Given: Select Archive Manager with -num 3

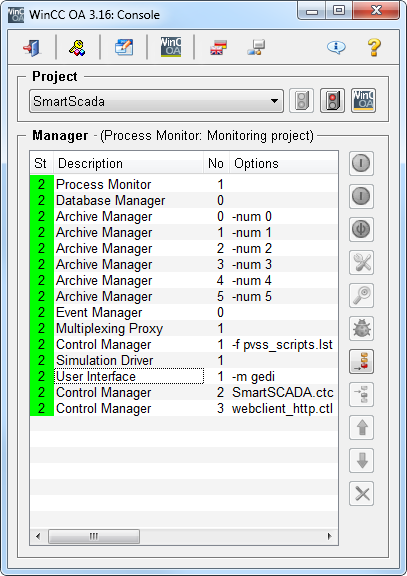Looking at the screenshot, I should click(184, 264).
